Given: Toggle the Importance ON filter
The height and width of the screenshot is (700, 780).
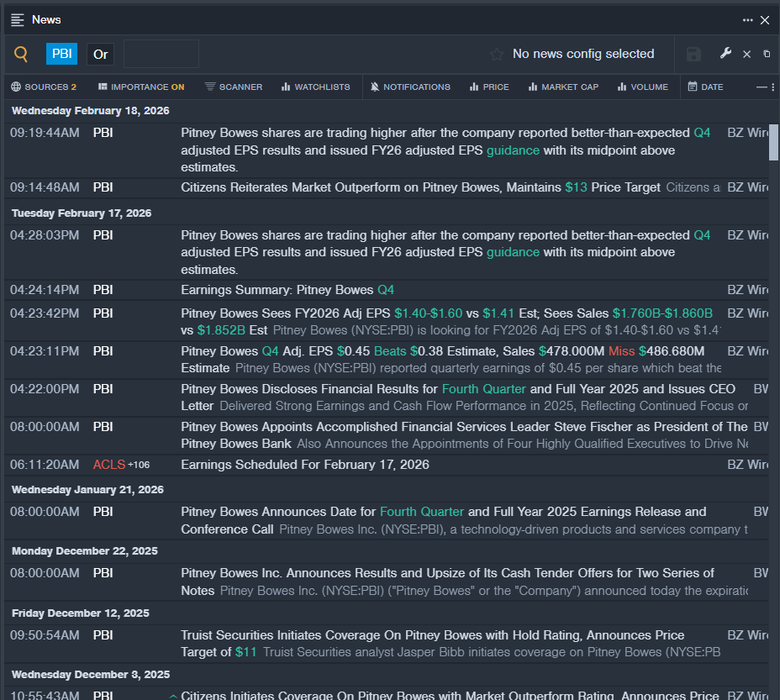Looking at the screenshot, I should [x=141, y=87].
